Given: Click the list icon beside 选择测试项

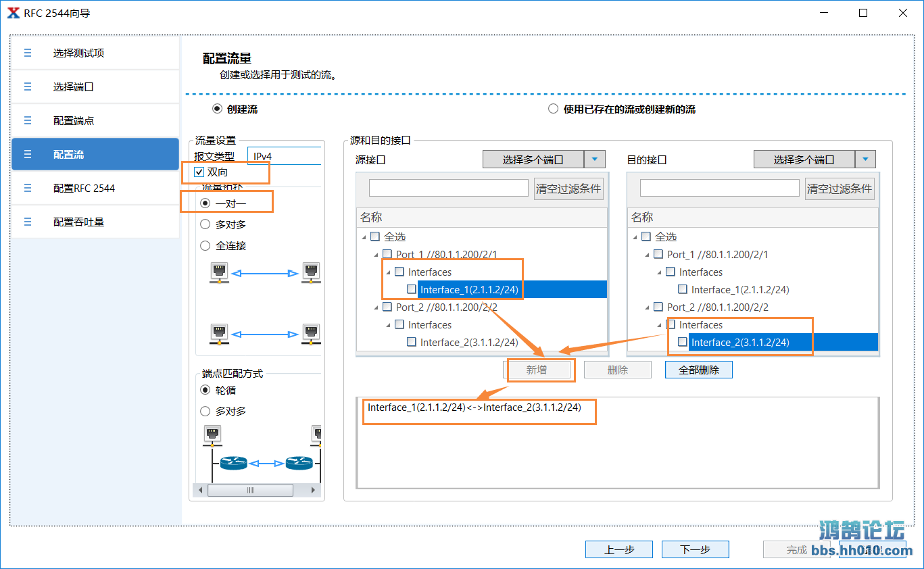Looking at the screenshot, I should (x=28, y=53).
